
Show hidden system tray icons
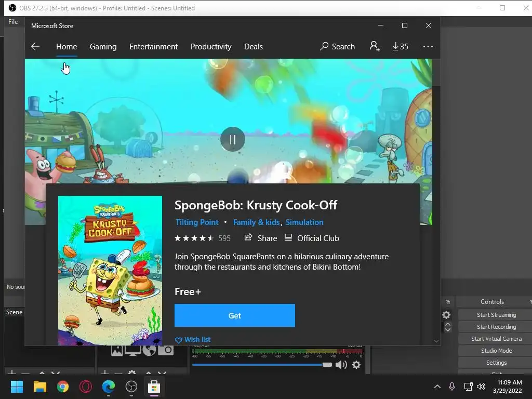coord(437,387)
